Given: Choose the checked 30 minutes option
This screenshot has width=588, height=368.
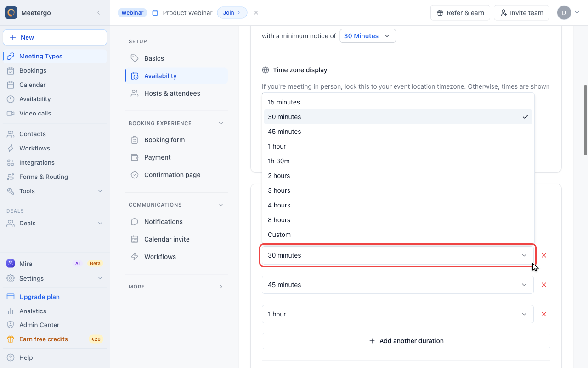Looking at the screenshot, I should pyautogui.click(x=398, y=117).
